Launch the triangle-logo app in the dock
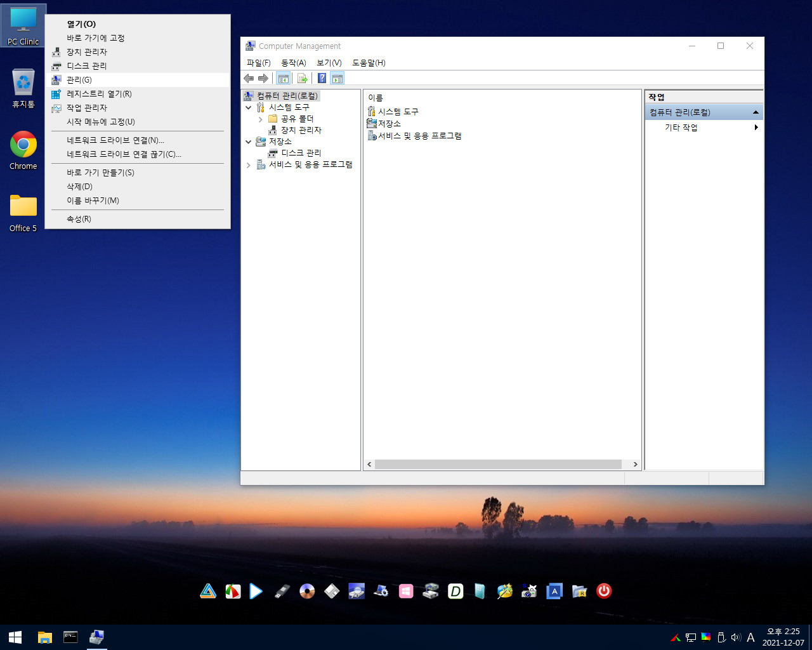The image size is (812, 650). click(x=208, y=592)
